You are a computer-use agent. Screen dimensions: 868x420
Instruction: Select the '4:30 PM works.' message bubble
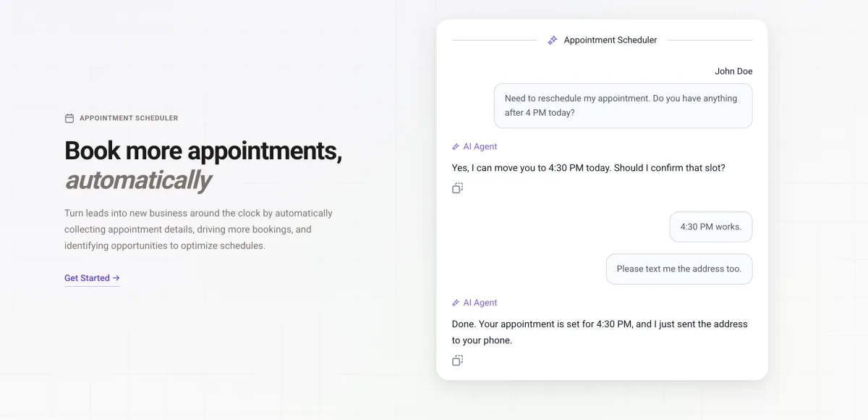coord(710,227)
